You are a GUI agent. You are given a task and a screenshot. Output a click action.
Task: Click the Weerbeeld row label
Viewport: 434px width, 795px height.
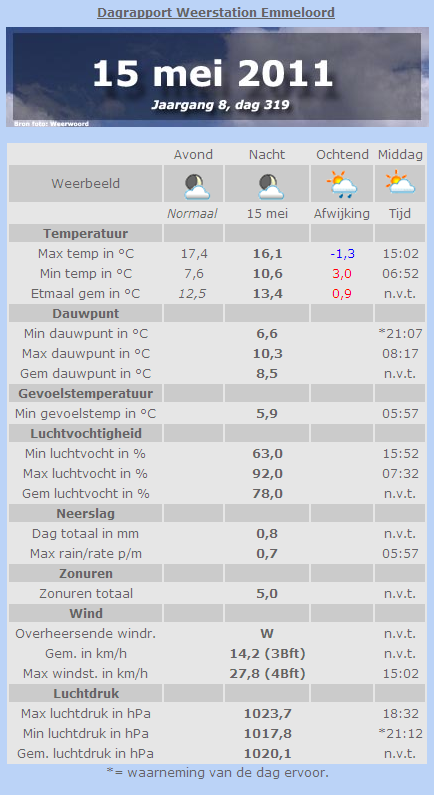click(x=85, y=184)
